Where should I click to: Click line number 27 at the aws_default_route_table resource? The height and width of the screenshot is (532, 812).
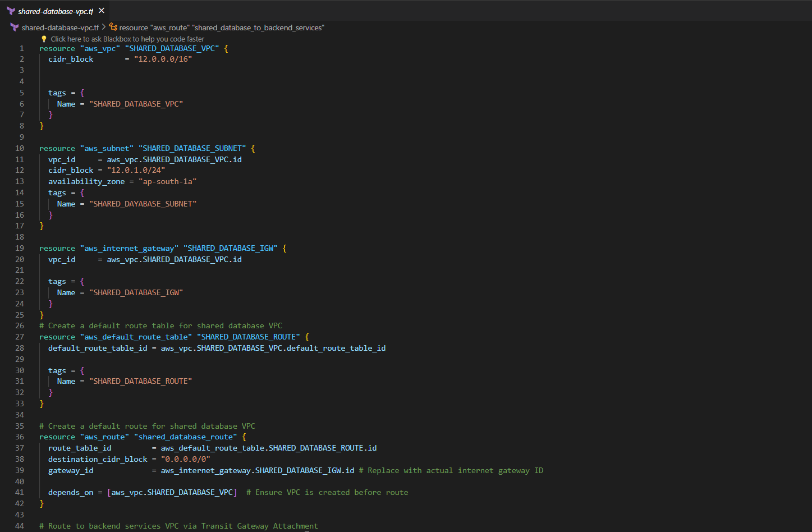[20, 337]
